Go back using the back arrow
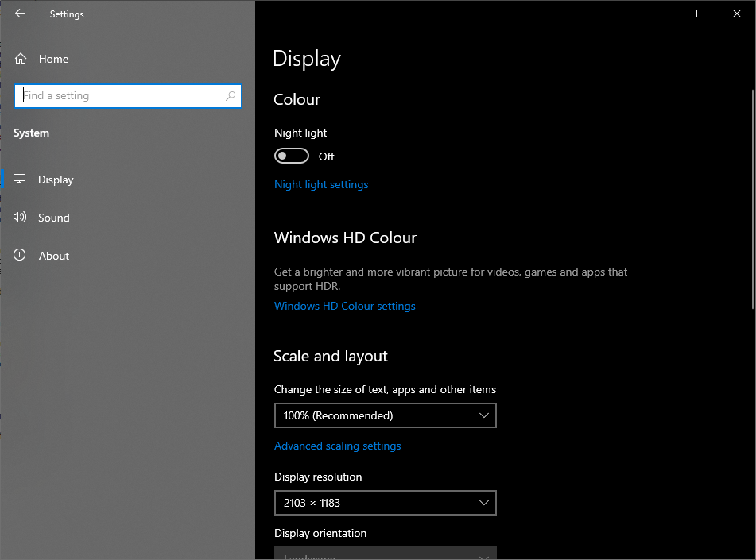Screen dimensions: 756x560 point(20,14)
